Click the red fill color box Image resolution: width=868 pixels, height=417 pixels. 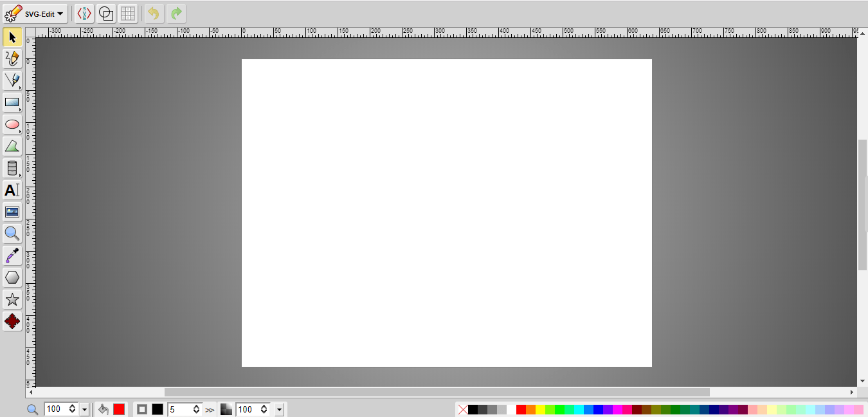tap(119, 409)
